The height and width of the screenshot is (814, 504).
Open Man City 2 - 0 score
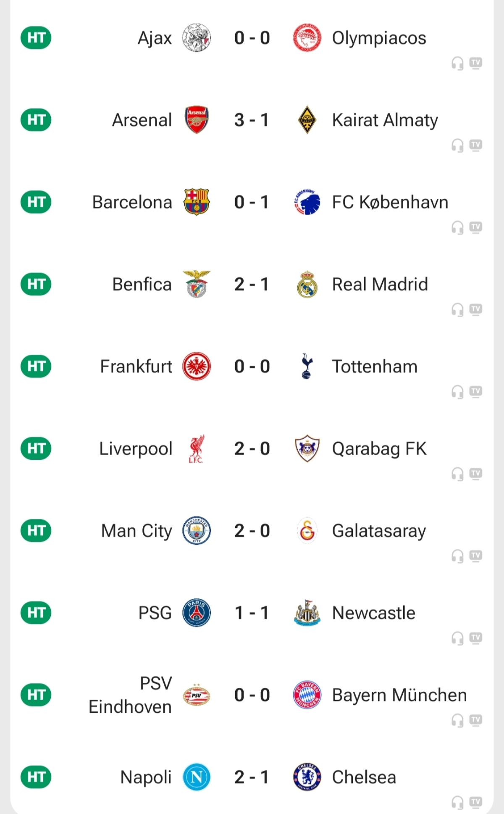point(252,531)
